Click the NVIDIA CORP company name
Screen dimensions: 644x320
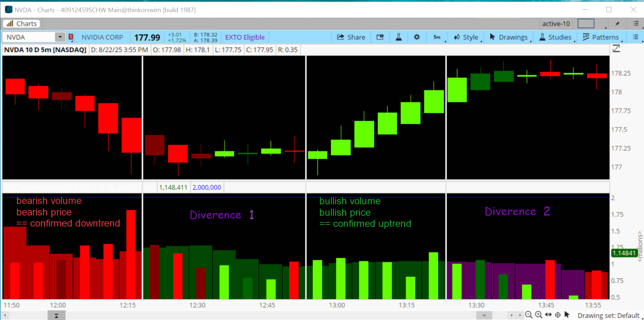102,37
